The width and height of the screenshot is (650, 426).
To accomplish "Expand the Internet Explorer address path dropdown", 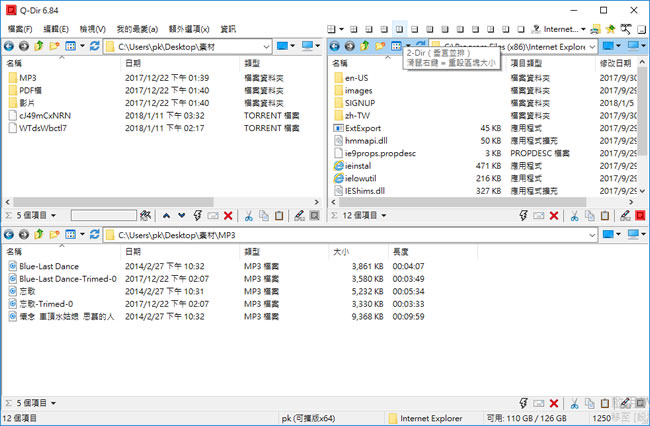I will (592, 47).
